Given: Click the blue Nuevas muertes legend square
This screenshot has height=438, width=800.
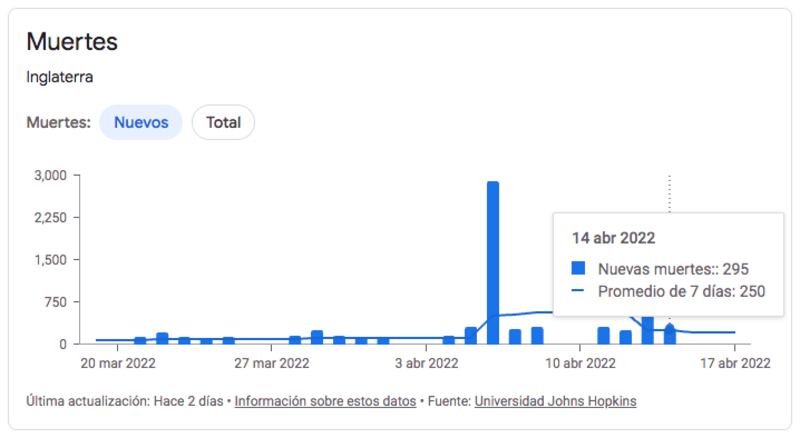Looking at the screenshot, I should pos(578,268).
